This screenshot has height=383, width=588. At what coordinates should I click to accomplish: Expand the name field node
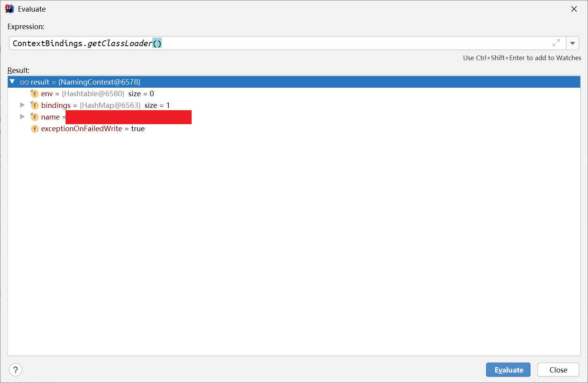click(x=22, y=117)
